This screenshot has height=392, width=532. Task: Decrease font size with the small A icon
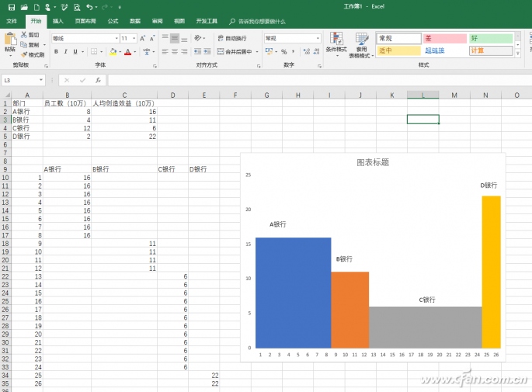[x=152, y=38]
